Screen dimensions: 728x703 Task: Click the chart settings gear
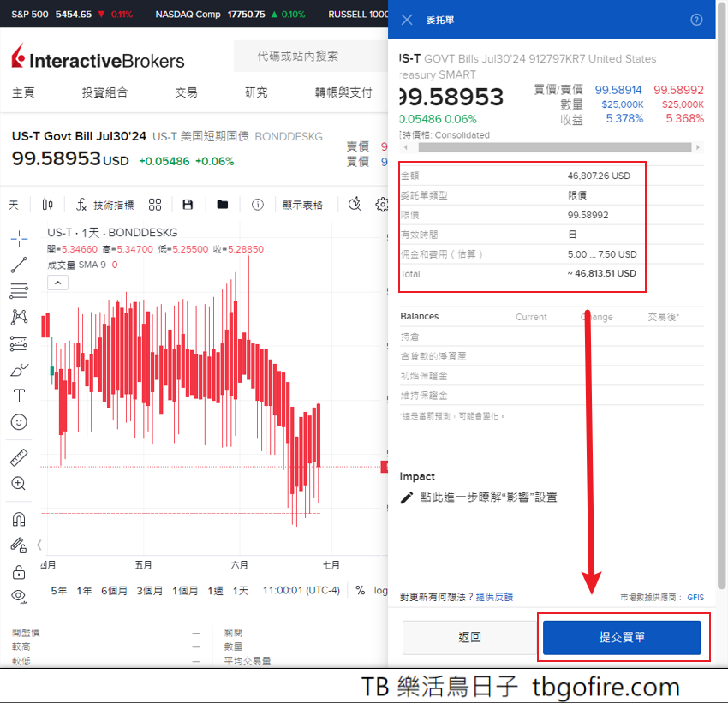(x=382, y=204)
